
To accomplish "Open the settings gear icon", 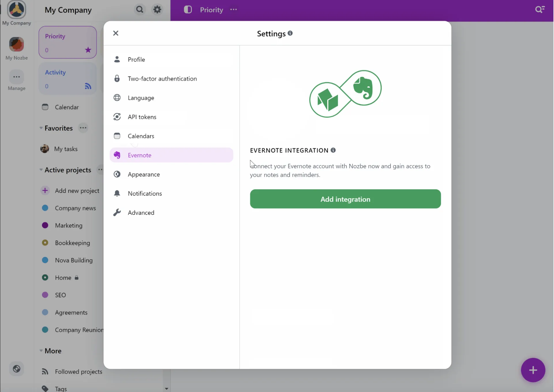I will (x=157, y=10).
